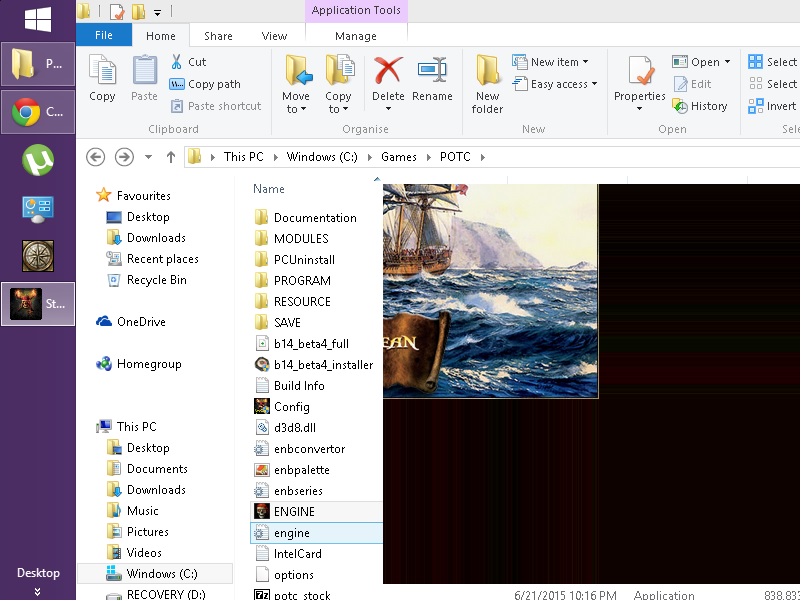Image resolution: width=801 pixels, height=601 pixels.
Task: Sort by the Name column header
Action: point(269,189)
